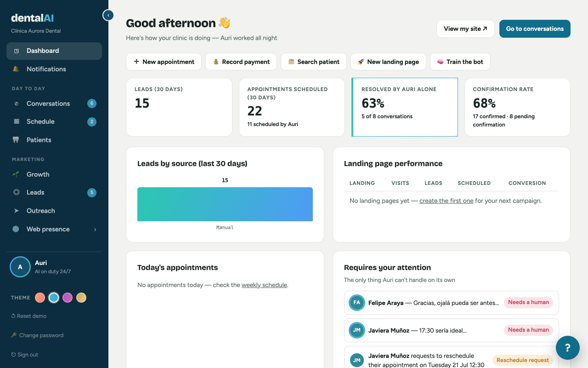Follow the 'create the first one' link

(x=446, y=201)
